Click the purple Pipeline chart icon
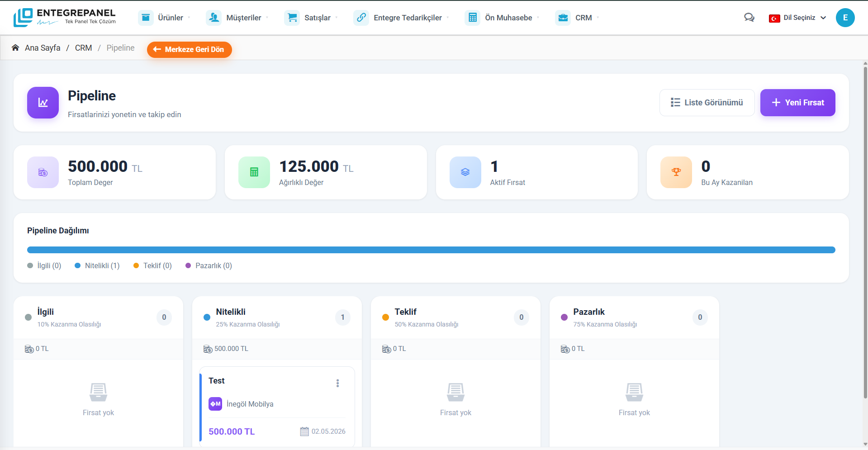868x450 pixels. [x=43, y=103]
